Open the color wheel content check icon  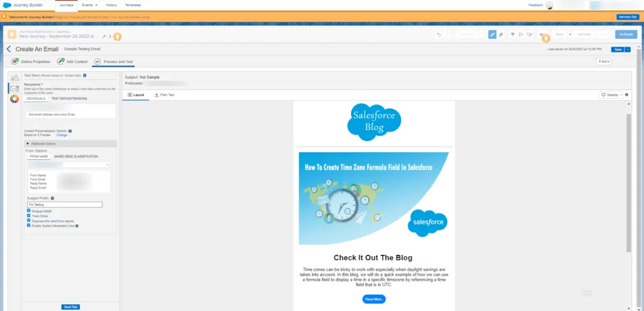pos(14,99)
